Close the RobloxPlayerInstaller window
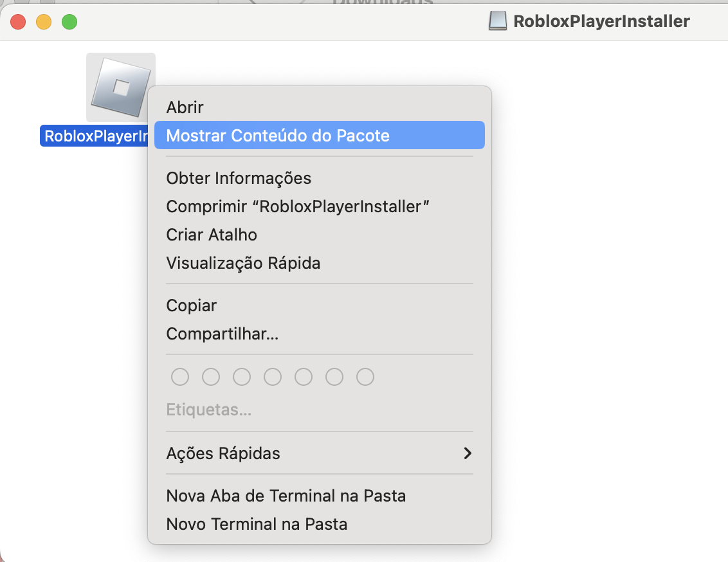 coord(18,22)
